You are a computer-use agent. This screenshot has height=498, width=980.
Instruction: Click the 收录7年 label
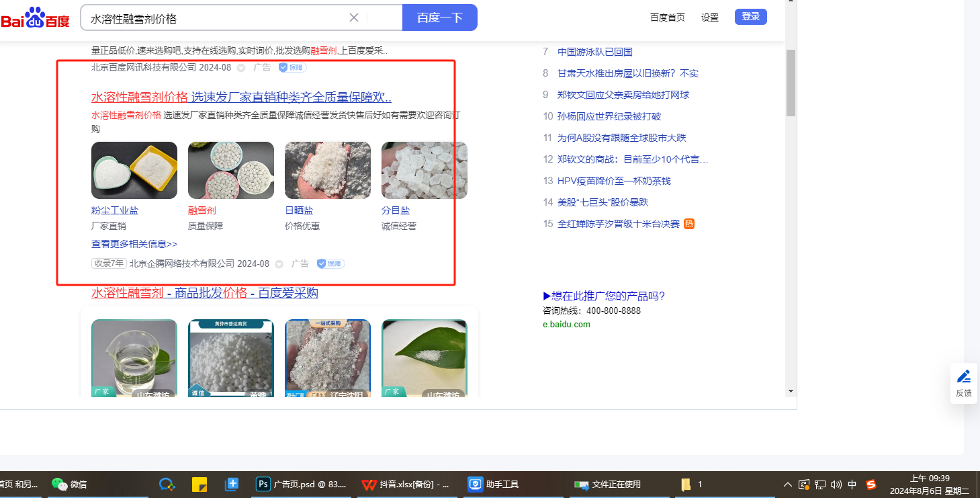point(109,263)
